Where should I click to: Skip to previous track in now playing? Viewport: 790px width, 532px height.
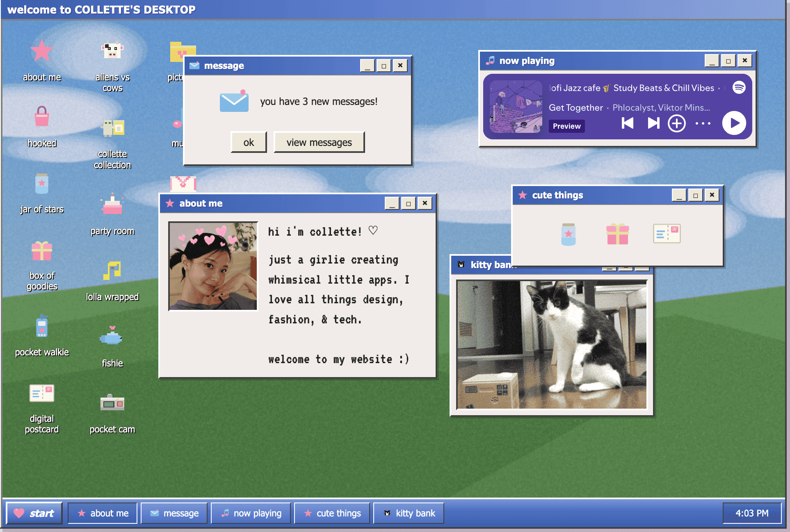coord(627,123)
